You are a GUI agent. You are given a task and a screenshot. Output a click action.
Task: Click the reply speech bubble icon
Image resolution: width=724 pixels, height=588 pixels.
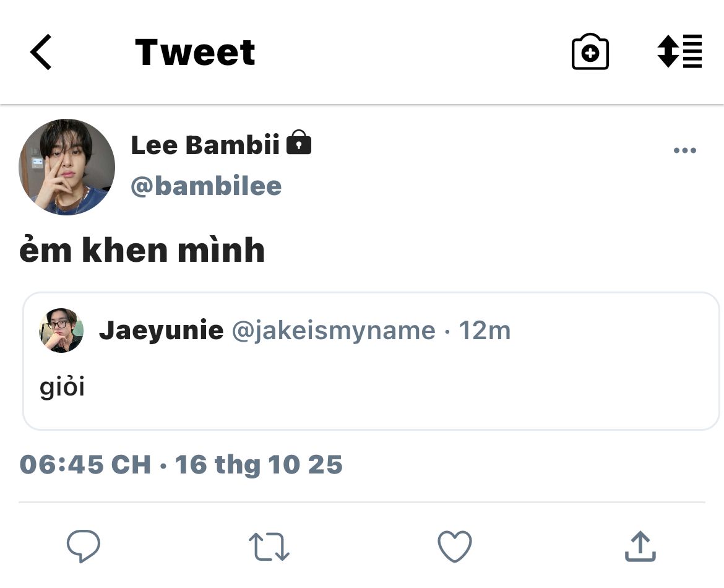click(83, 547)
